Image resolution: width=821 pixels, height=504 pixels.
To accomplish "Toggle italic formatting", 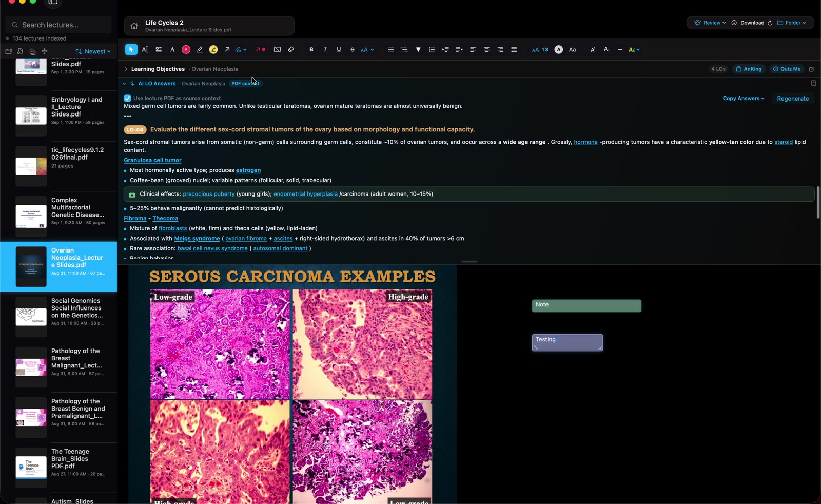I will (x=325, y=50).
